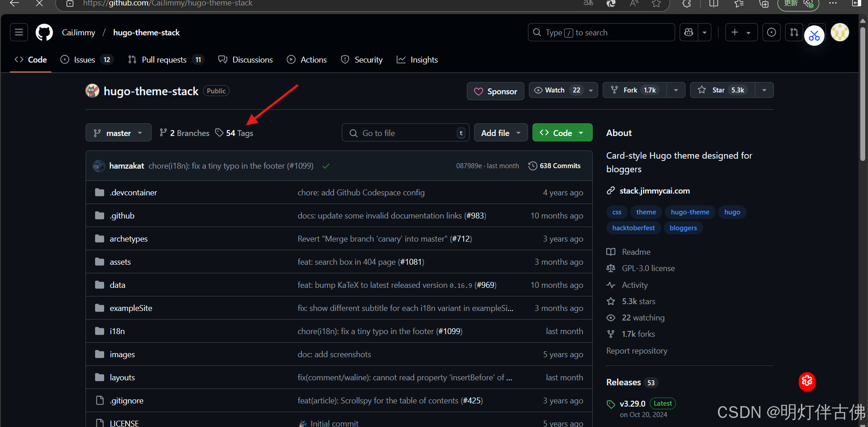868x427 pixels.
Task: Select the bloggers topic tag
Action: tap(683, 228)
